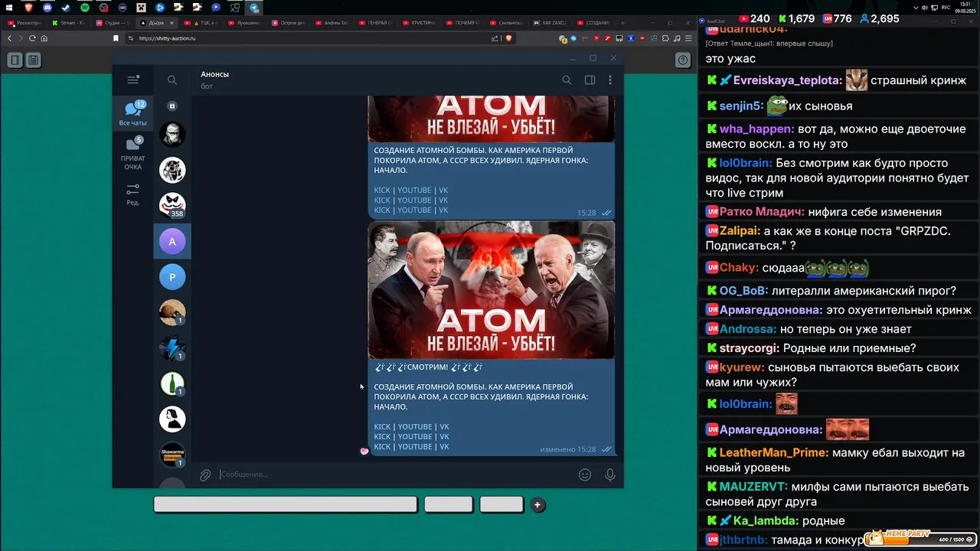Open chat with the woman silhouette avatar

click(172, 419)
